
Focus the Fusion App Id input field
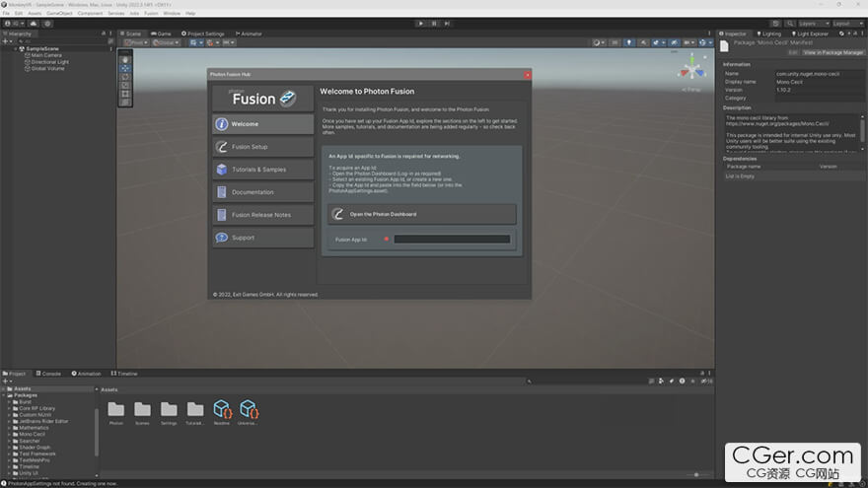click(452, 239)
